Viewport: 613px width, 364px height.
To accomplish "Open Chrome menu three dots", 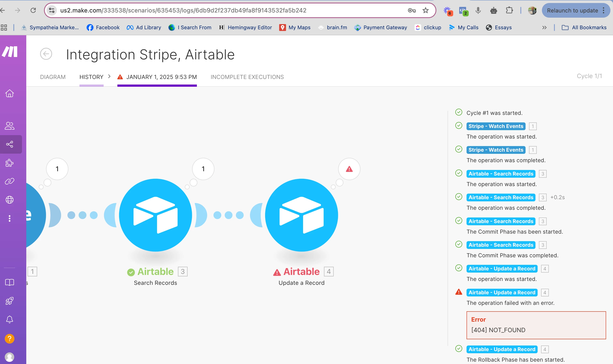I will (x=604, y=10).
